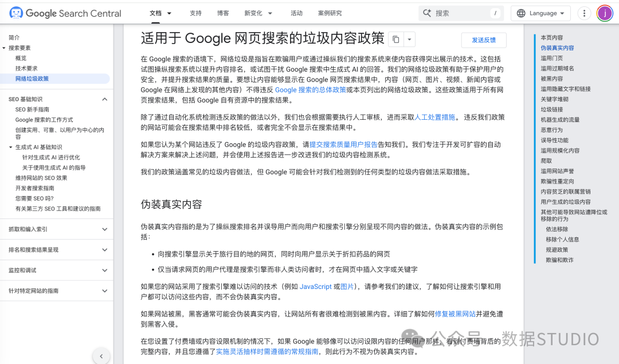The height and width of the screenshot is (364, 619).
Task: Collapse the 搜索要素 tree node
Action: pos(4,48)
